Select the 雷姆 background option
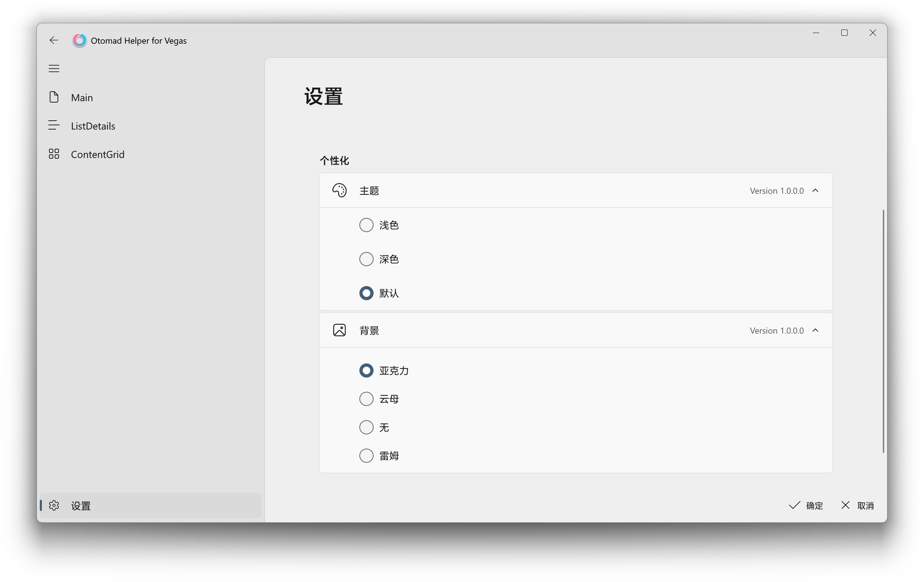 point(366,455)
